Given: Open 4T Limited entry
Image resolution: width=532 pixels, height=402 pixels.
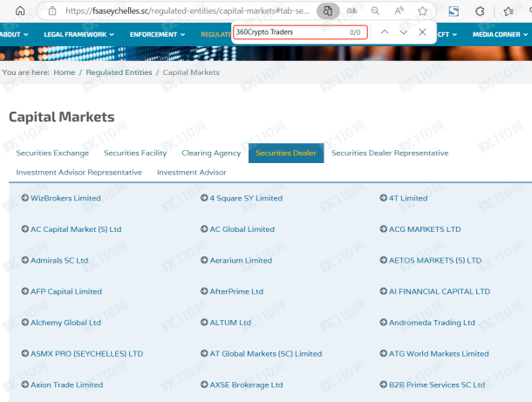Looking at the screenshot, I should [408, 198].
